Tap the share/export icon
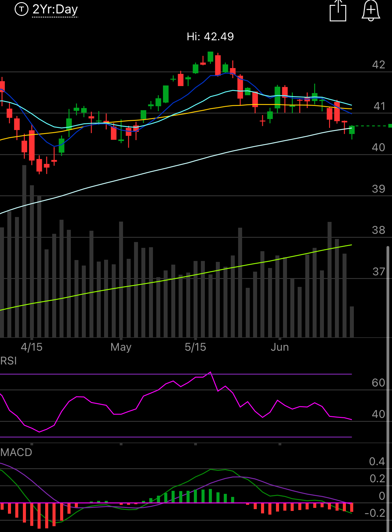Image resolution: width=392 pixels, height=532 pixels. [x=338, y=10]
